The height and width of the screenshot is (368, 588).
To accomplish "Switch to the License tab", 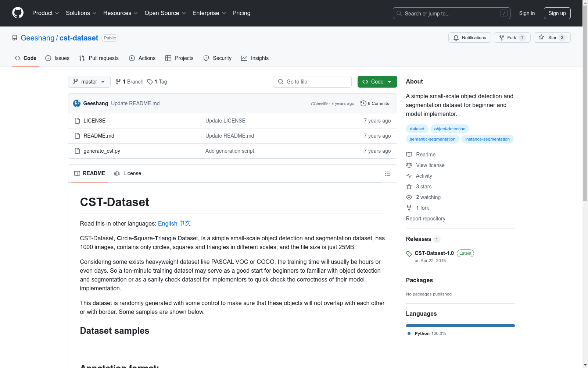I will (x=128, y=173).
